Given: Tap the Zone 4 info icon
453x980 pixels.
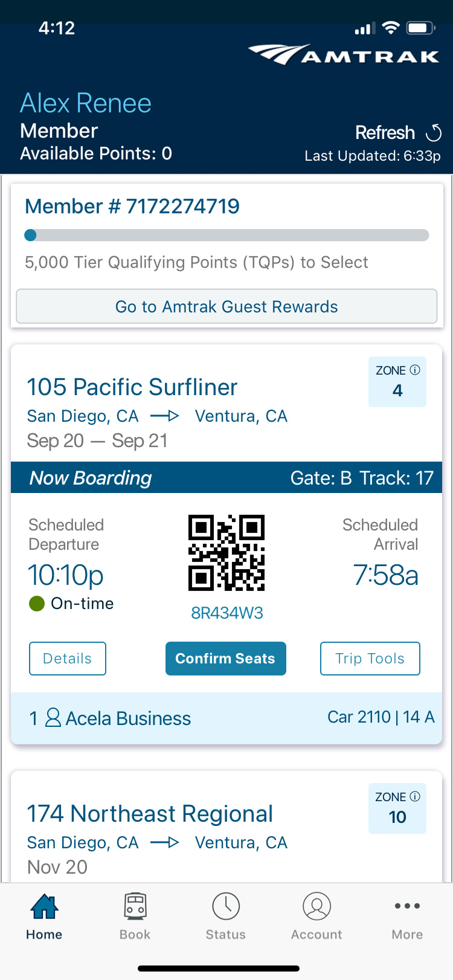Looking at the screenshot, I should pos(415,370).
